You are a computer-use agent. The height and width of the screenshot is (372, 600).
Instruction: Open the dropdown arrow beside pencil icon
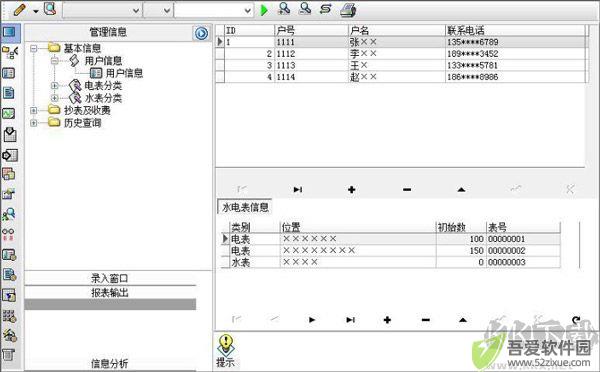[x=36, y=11]
